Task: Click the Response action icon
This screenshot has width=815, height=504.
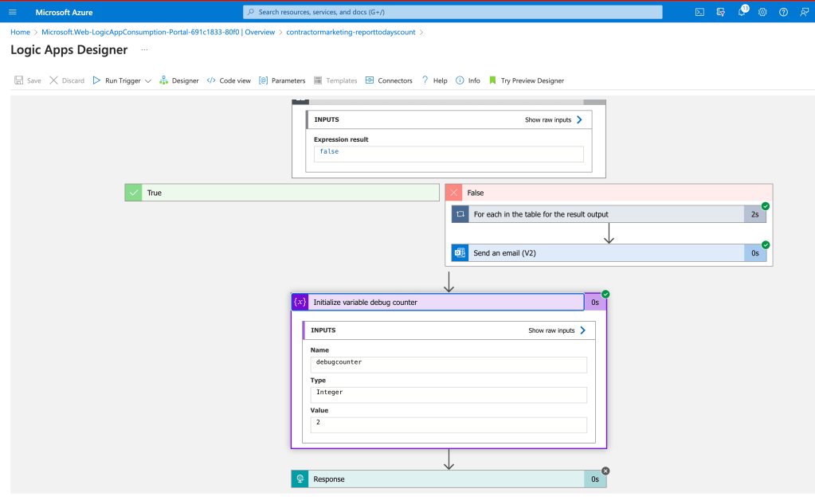Action: 300,479
